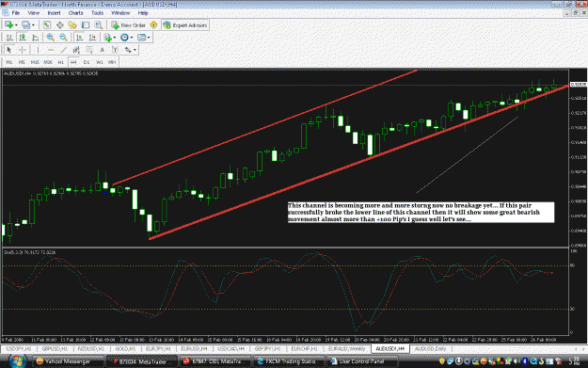
Task: Switch timeframe to M5
Action: (x=22, y=62)
